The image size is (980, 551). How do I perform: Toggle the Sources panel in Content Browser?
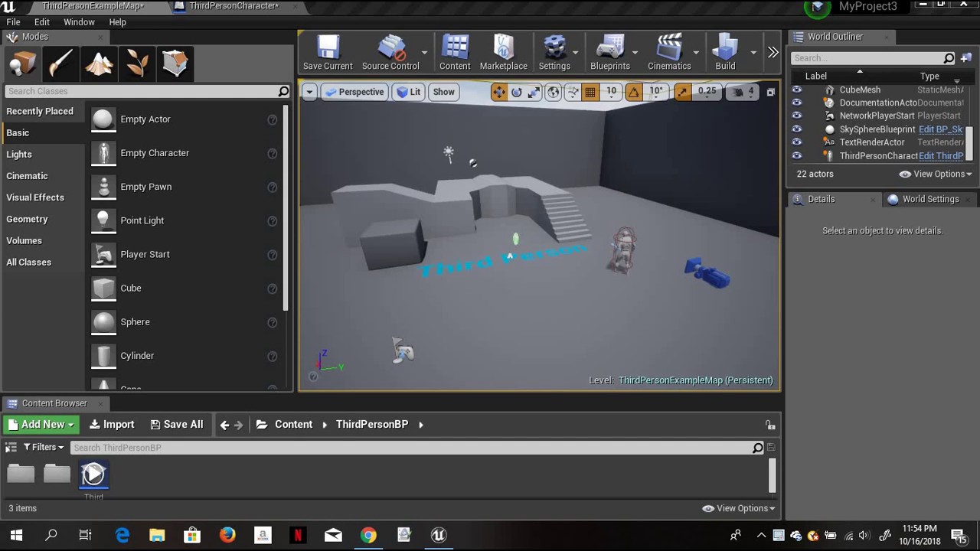(11, 448)
